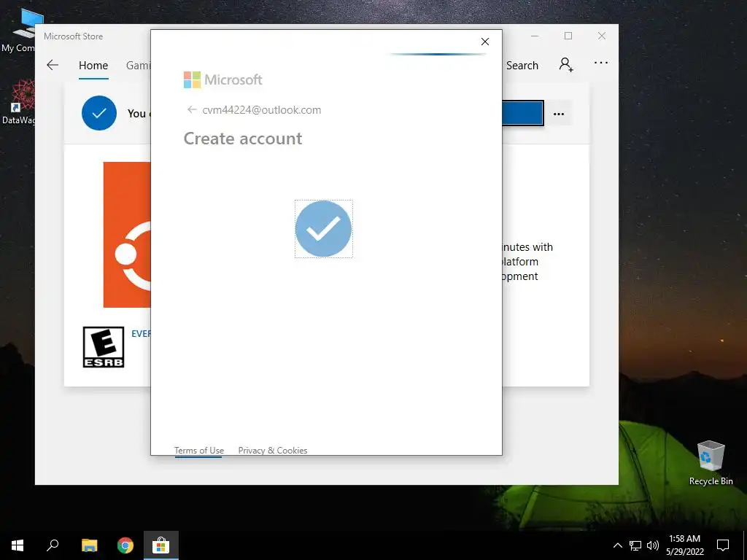Open Store's See more menu in nav bar
Screen dimensions: 747x560
601,63
